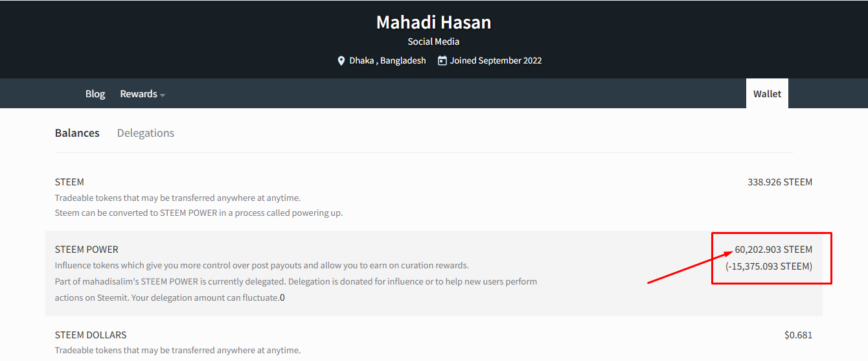Click the delegated -15,375.093 STEEM value
The height and width of the screenshot is (361, 868).
(769, 266)
